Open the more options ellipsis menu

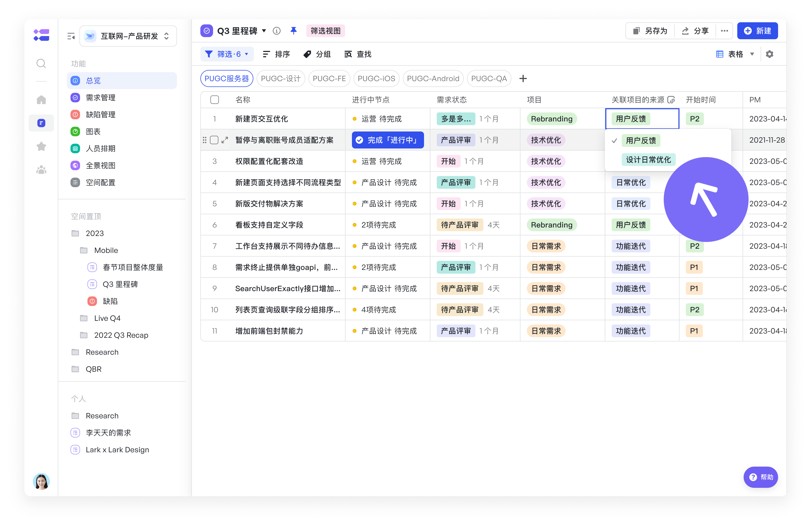[x=724, y=31]
